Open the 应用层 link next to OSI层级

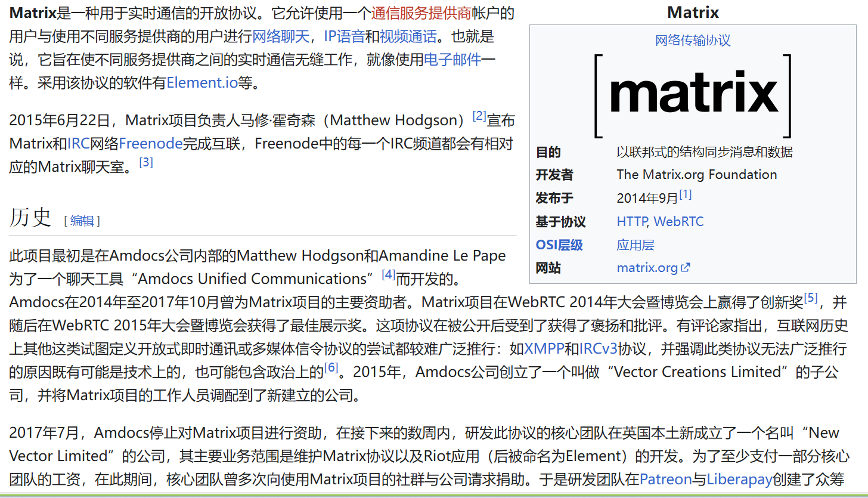click(635, 245)
